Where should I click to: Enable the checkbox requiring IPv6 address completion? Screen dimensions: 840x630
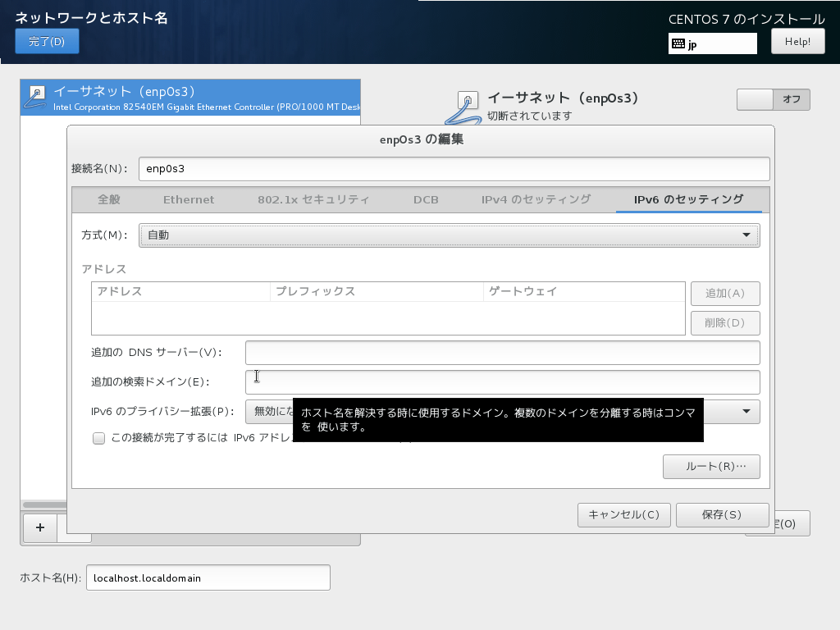point(98,439)
